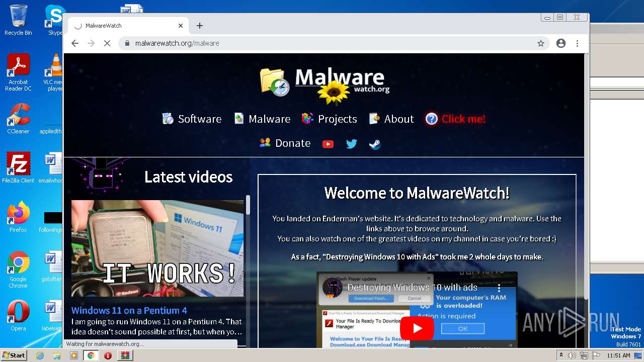Viewport: 644px width, 362px height.
Task: Open the Chrome three-dot menu
Action: tap(578, 43)
